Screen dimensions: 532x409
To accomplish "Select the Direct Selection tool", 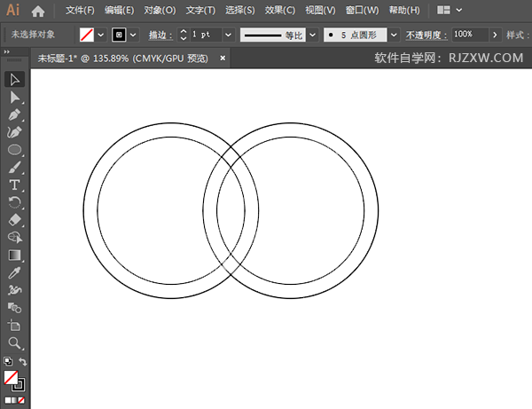I will click(14, 98).
